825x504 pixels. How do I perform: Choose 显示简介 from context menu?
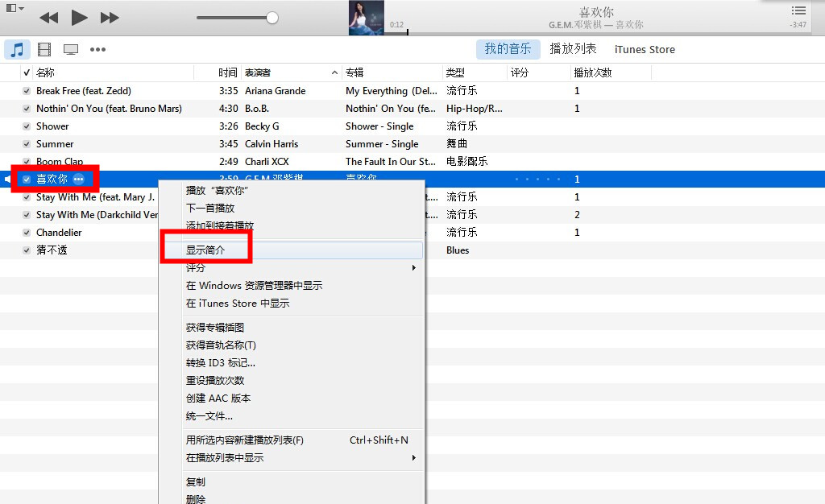292,250
